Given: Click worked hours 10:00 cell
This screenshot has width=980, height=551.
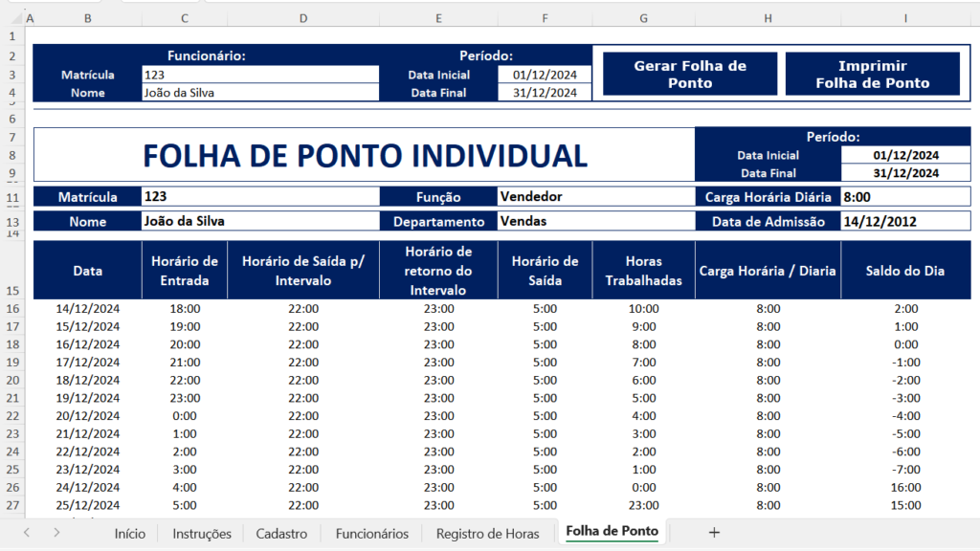Looking at the screenshot, I should pos(644,309).
